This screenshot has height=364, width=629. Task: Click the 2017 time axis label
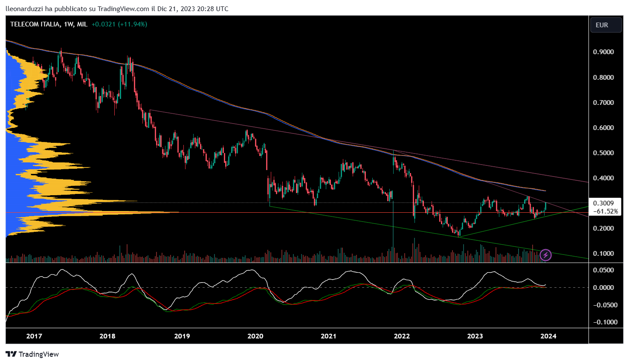click(34, 336)
